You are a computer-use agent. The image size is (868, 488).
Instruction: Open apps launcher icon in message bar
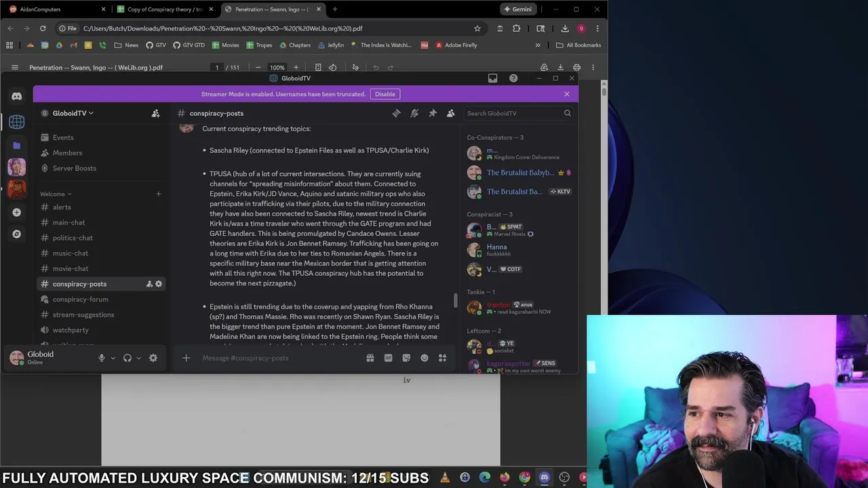[442, 358]
